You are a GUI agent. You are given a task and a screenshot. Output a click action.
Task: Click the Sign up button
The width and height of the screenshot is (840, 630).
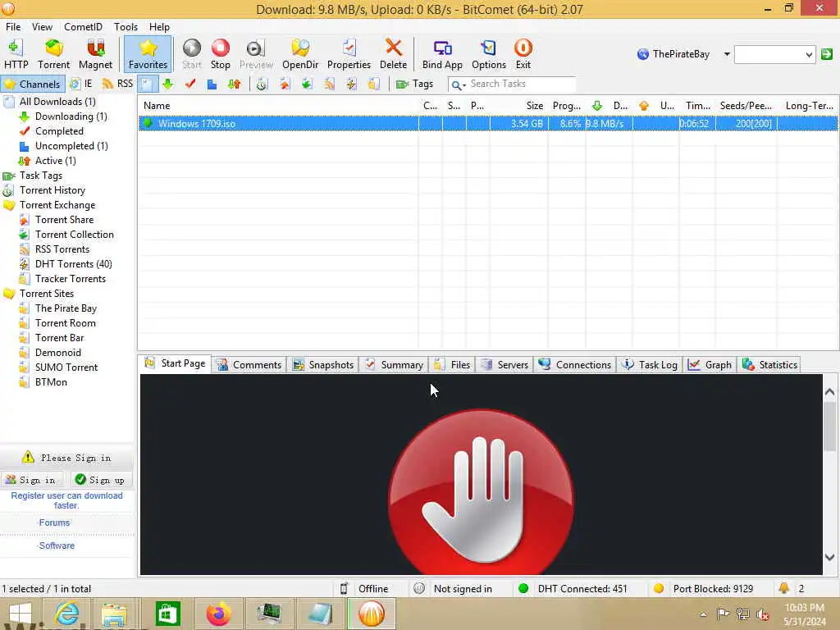tap(100, 480)
